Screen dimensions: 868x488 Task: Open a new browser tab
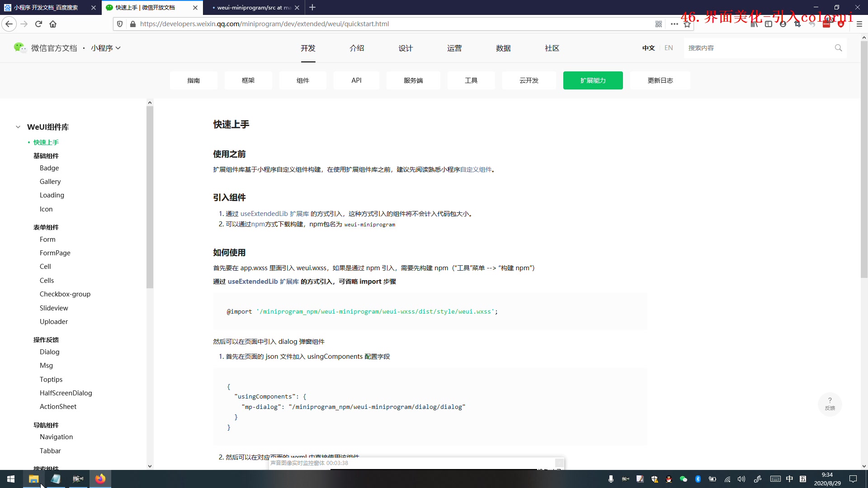click(x=312, y=7)
